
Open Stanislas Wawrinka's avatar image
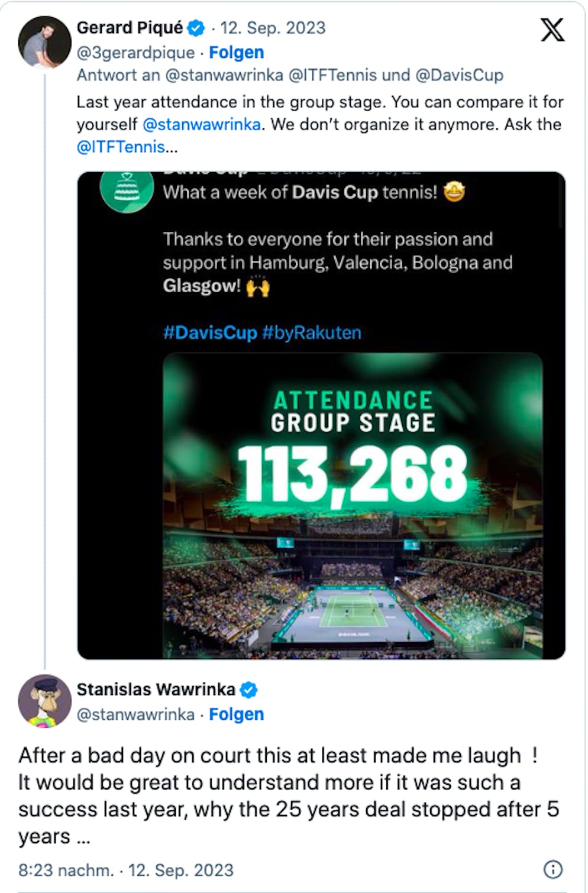[x=45, y=701]
